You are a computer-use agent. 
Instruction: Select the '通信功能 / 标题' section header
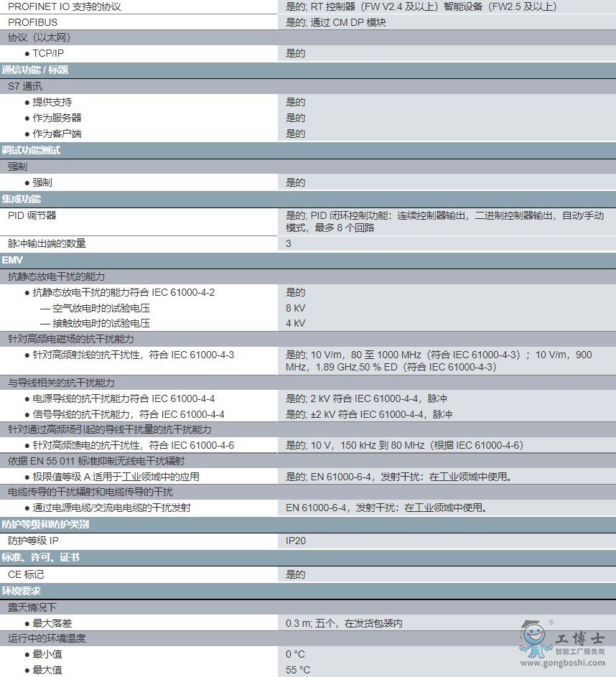coord(35,70)
